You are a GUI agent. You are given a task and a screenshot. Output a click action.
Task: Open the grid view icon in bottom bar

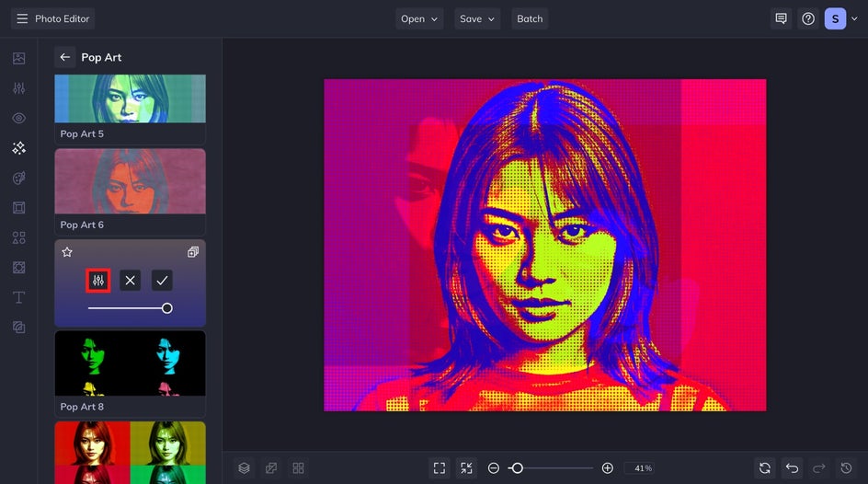pos(298,468)
